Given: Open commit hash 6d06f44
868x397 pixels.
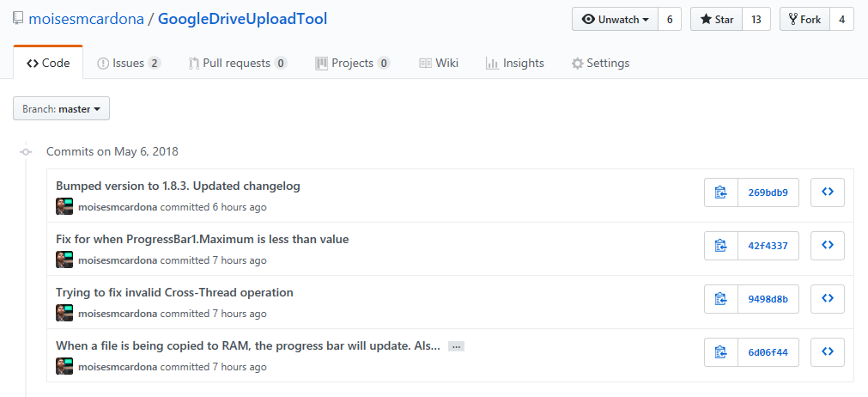Looking at the screenshot, I should point(768,351).
